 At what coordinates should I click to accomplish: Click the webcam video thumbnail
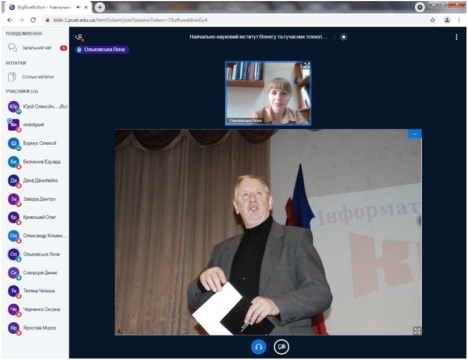[x=268, y=93]
